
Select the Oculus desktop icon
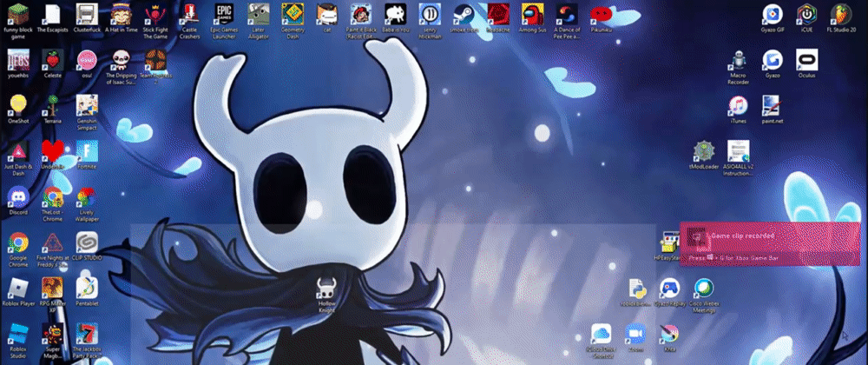[806, 64]
